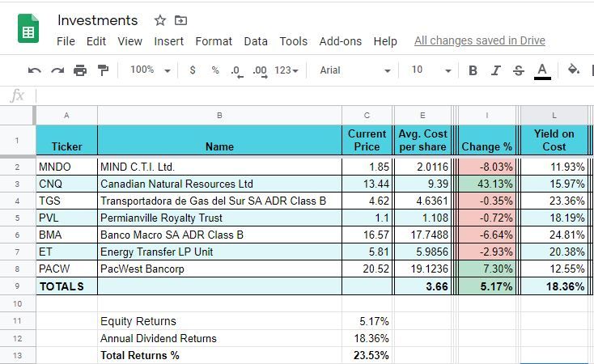Screen dimensions: 594x364
Task: Click the select-all corner box
Action: pyautogui.click(x=18, y=116)
